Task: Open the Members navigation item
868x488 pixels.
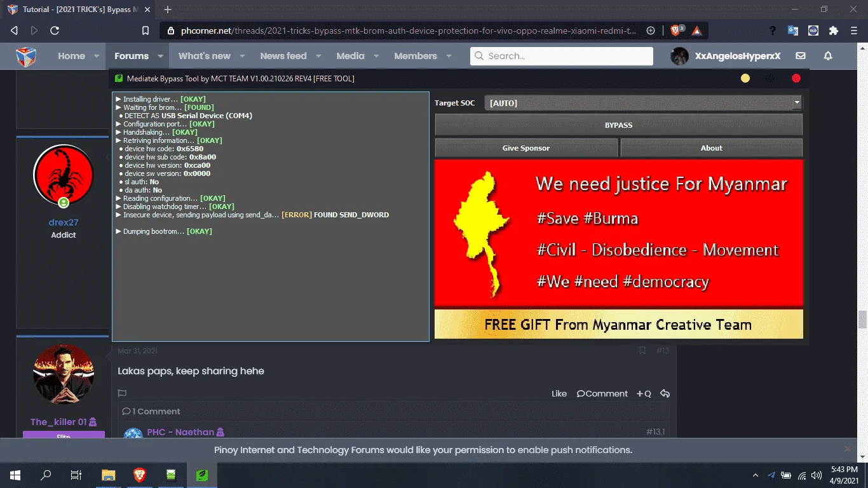Action: [416, 56]
